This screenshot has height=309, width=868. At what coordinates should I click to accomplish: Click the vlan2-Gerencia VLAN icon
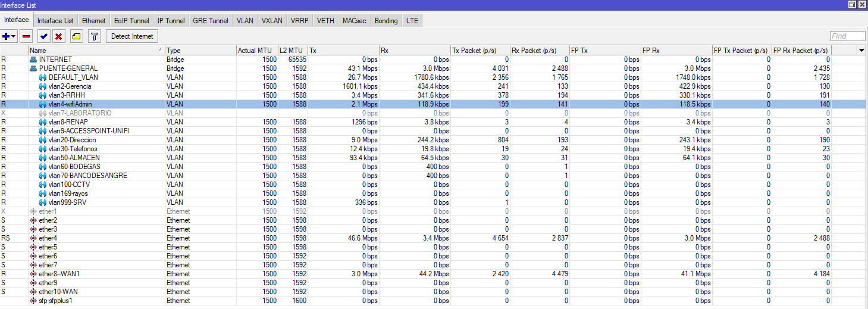pyautogui.click(x=43, y=86)
